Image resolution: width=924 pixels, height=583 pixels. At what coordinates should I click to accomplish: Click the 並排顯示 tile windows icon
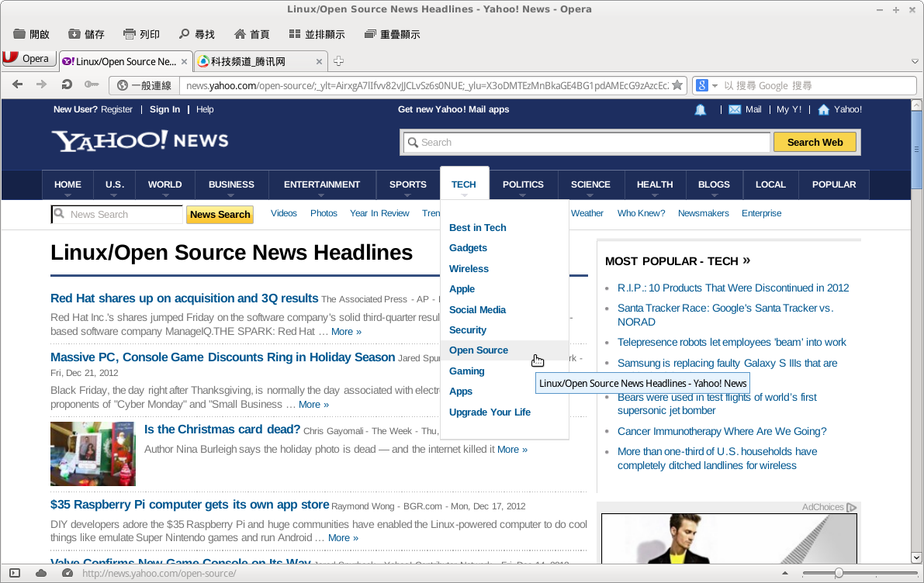point(295,34)
